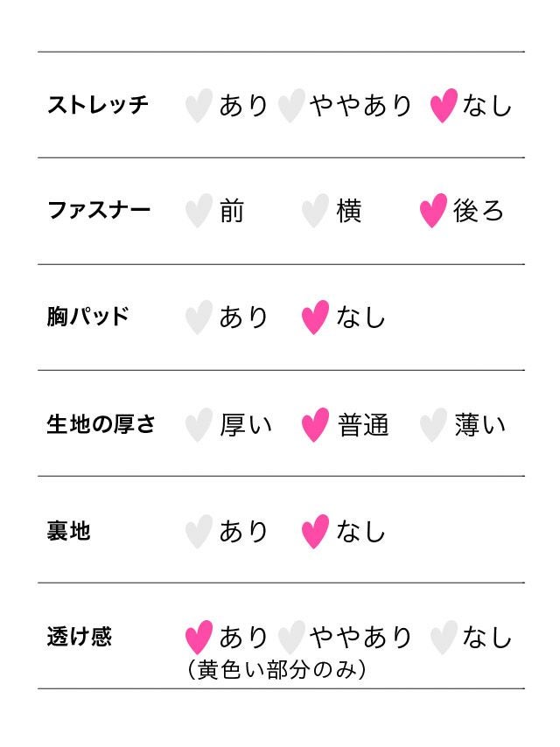Click the gray heart for 胸パッド あり
The height and width of the screenshot is (747, 560).
[199, 318]
